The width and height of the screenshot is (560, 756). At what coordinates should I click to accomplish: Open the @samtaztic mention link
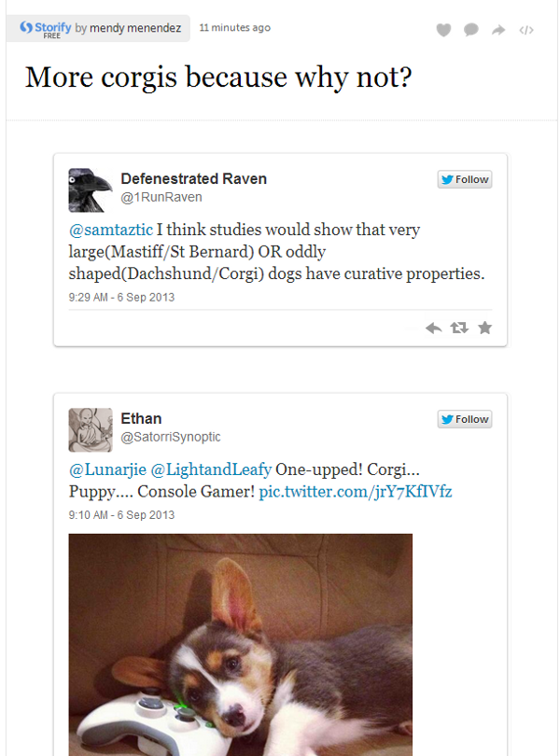tap(111, 230)
